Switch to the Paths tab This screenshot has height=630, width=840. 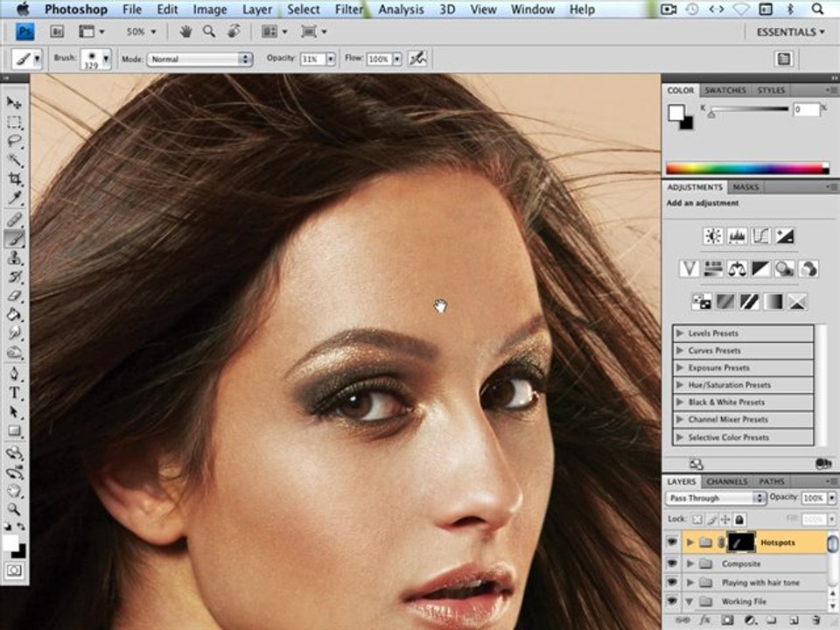tap(772, 481)
